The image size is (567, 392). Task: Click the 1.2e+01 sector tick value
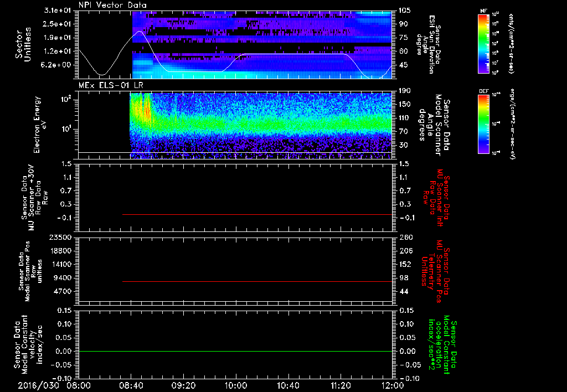(58, 51)
